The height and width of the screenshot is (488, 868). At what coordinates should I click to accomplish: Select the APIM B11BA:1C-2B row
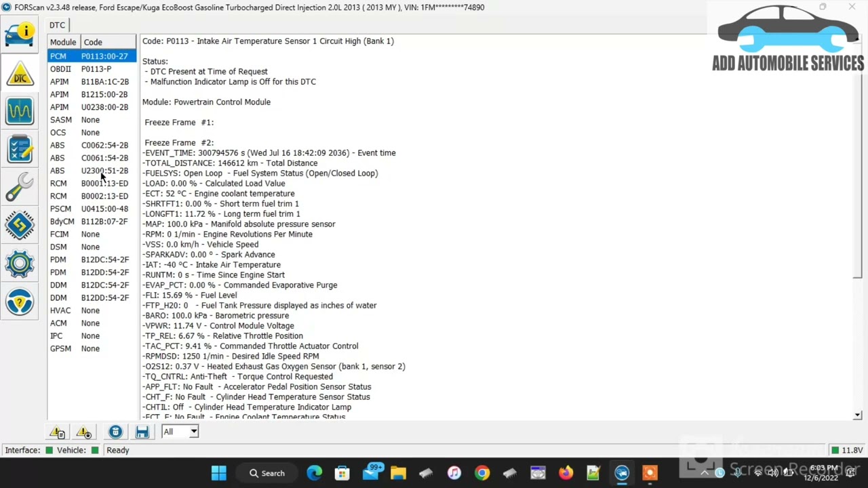coord(92,82)
